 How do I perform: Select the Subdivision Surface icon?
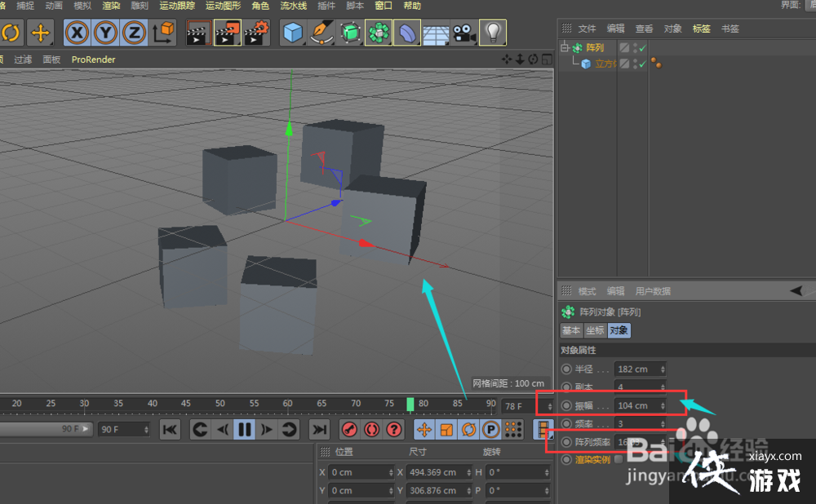pos(350,33)
